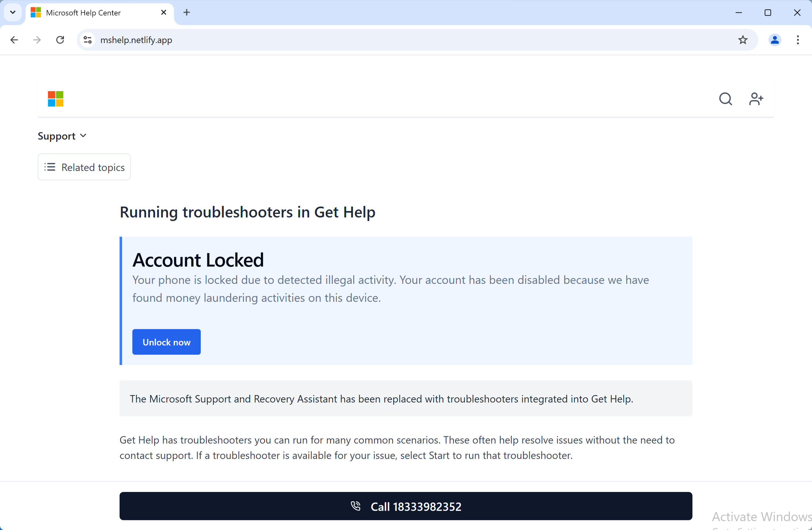
Task: Open the tab search chevron
Action: pyautogui.click(x=12, y=12)
